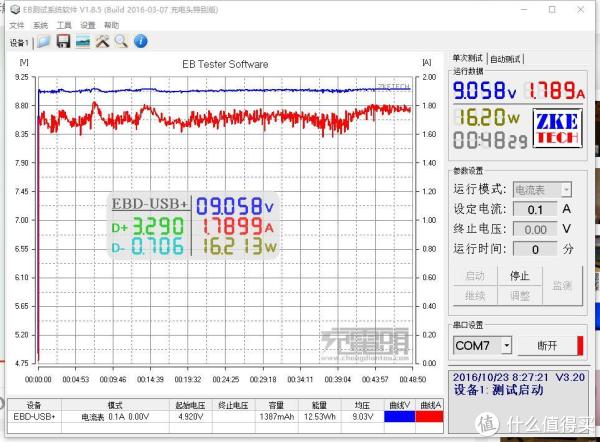The image size is (600, 442).
Task: Click the 12.53Wh energy cell
Action: click(x=319, y=417)
